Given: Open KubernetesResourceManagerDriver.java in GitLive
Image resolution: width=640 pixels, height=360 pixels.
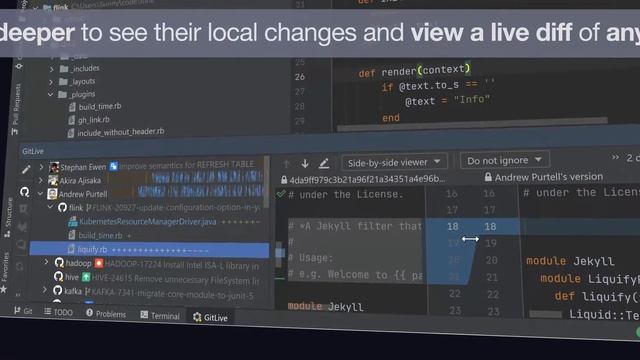Looking at the screenshot, I should click(147, 222).
